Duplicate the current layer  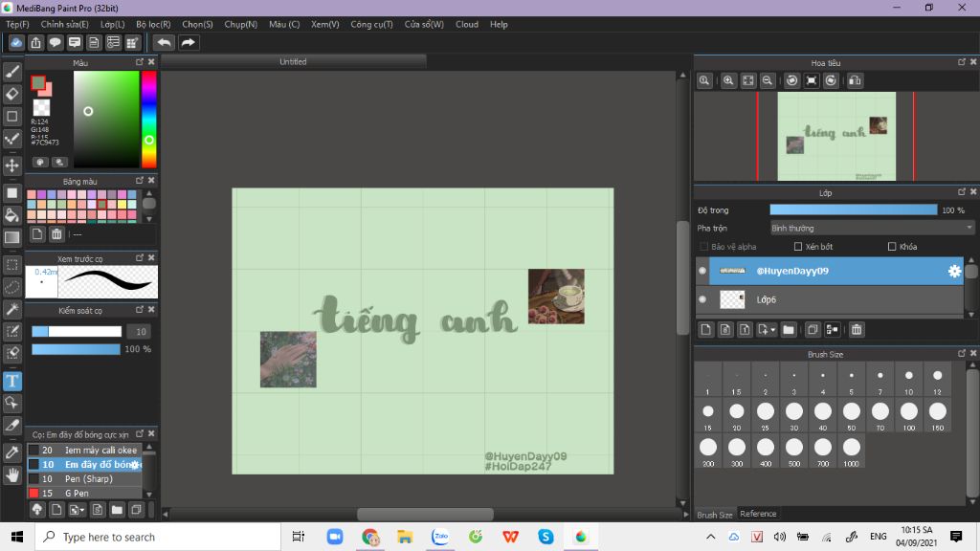pos(813,329)
